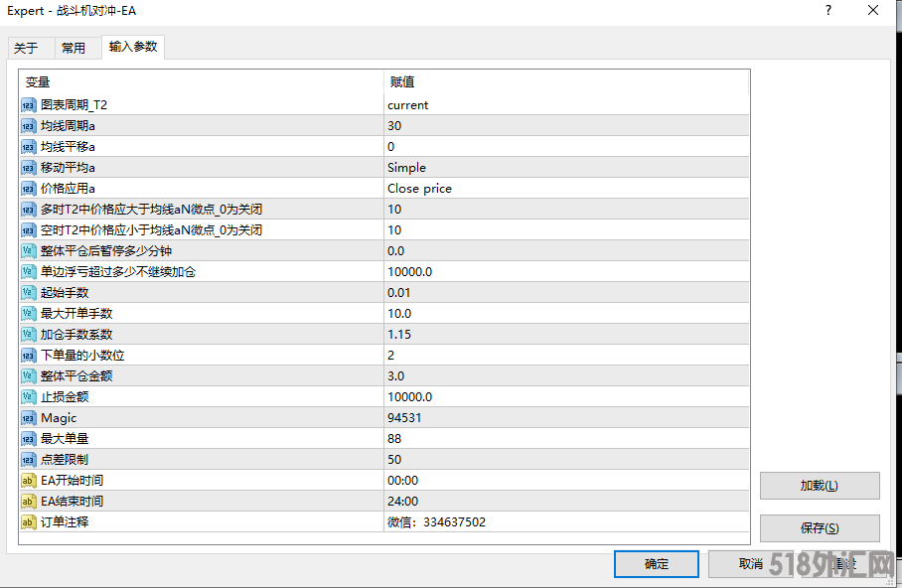Click the 123 icon beside 点差限制
The image size is (902, 588).
coord(27,459)
